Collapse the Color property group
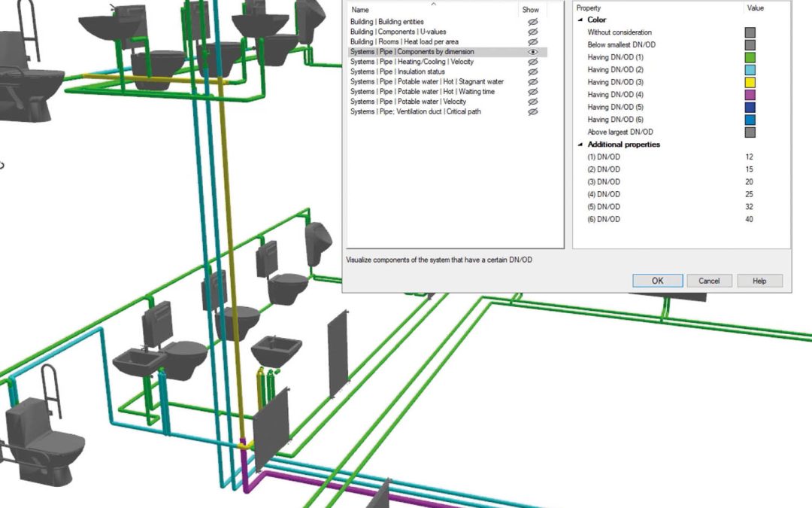Viewport: 812px width, 508px height. [x=580, y=20]
